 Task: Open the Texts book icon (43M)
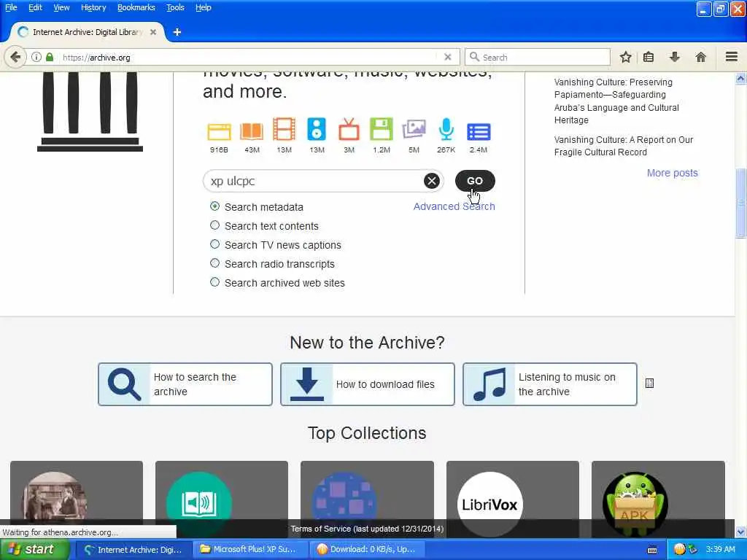click(x=252, y=131)
